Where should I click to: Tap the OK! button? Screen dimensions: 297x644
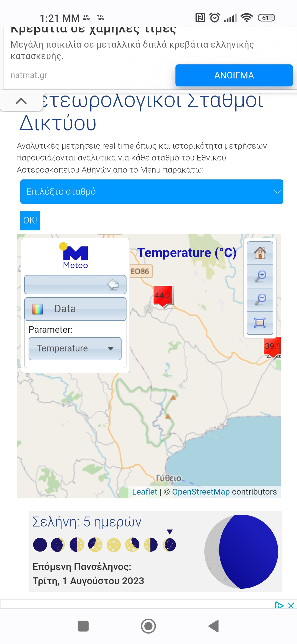30,220
